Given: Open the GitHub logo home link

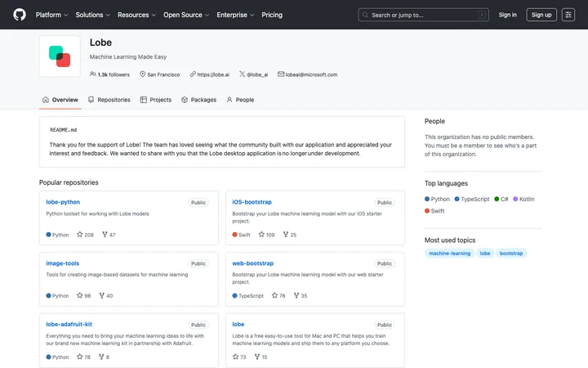Looking at the screenshot, I should click(x=20, y=15).
